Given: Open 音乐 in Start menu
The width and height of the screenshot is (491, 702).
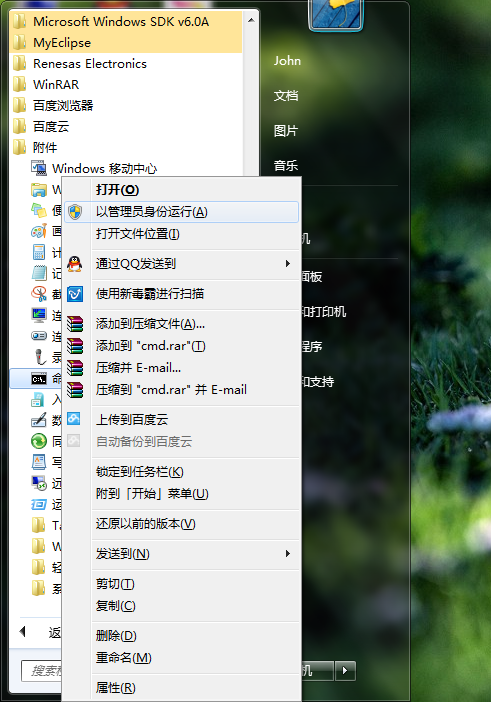Looking at the screenshot, I should click(286, 166).
